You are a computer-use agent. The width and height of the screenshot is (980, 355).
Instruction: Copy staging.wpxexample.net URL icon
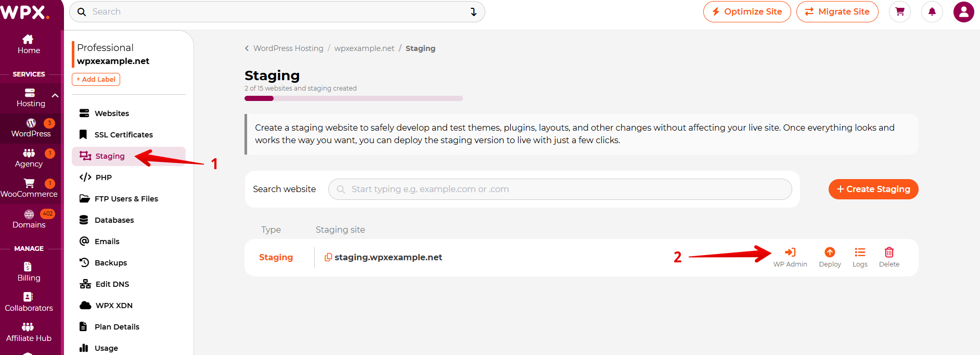328,257
